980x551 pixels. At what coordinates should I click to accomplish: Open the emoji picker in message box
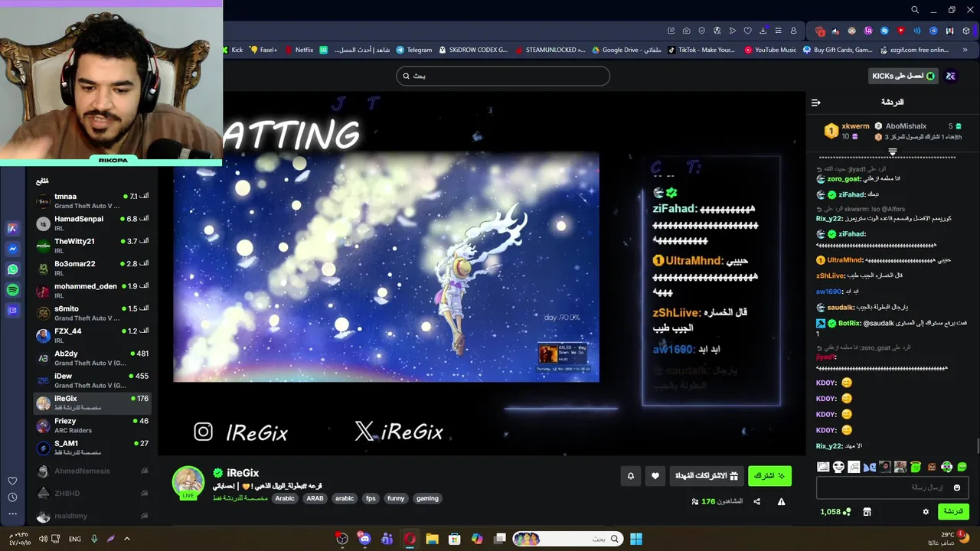point(956,487)
